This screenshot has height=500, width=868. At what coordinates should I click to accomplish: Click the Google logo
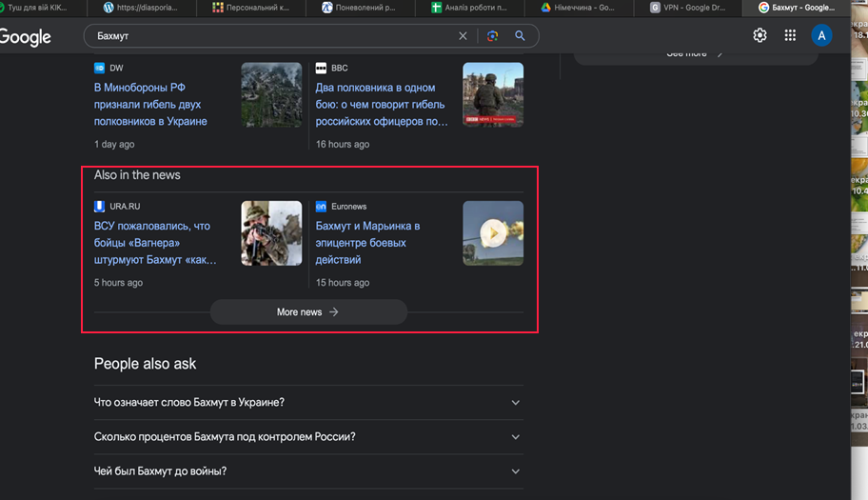[26, 37]
